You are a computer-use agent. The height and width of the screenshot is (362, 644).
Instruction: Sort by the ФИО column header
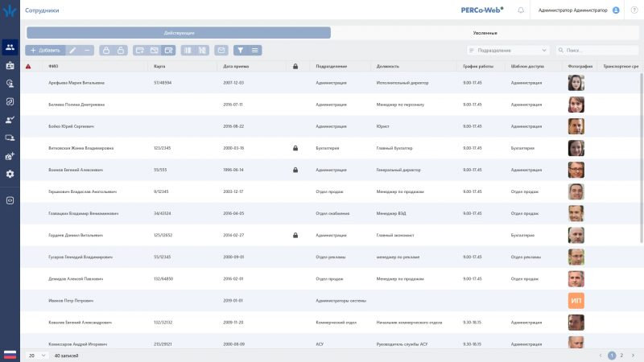tap(53, 66)
